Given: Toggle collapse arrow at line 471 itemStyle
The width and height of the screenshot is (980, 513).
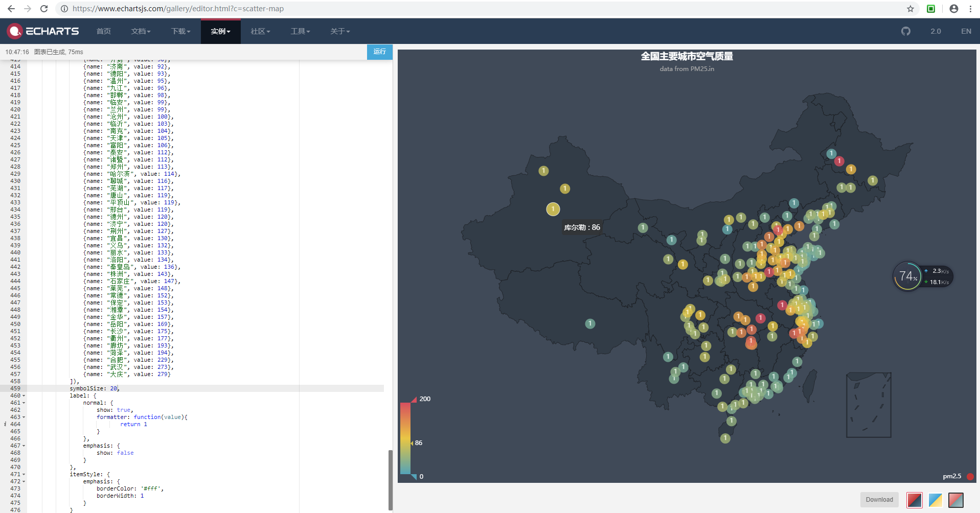Looking at the screenshot, I should coord(23,474).
